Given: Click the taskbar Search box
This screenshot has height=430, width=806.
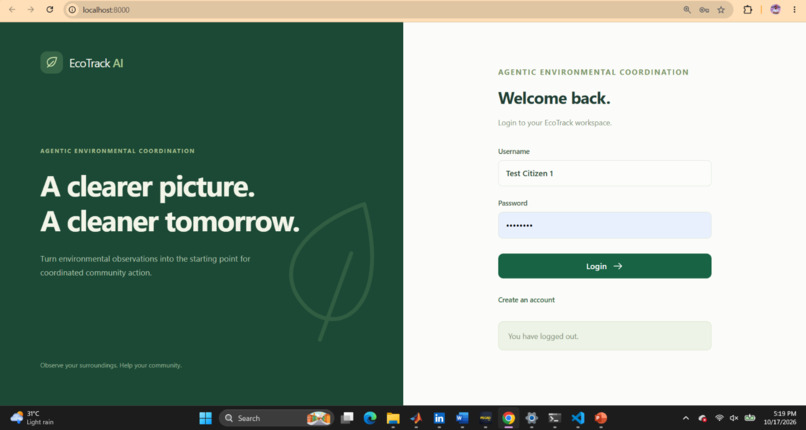Looking at the screenshot, I should pos(277,418).
